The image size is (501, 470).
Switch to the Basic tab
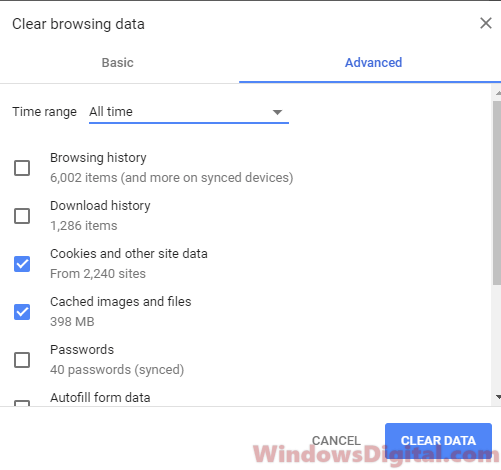118,63
